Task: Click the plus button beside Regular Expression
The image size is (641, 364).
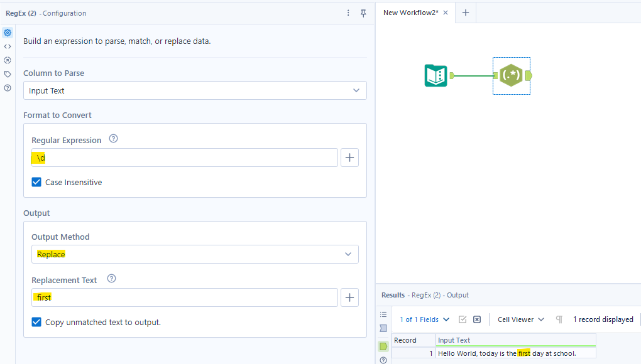Action: tap(349, 158)
